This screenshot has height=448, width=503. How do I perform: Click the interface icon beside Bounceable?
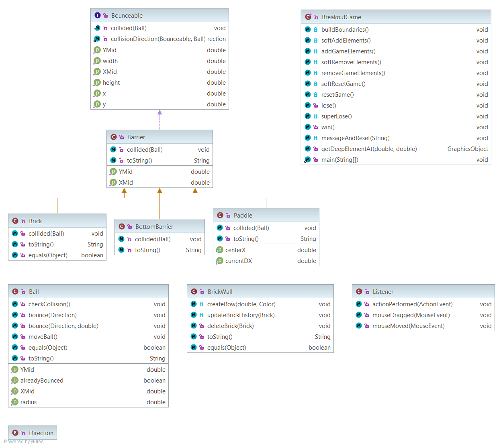point(98,16)
